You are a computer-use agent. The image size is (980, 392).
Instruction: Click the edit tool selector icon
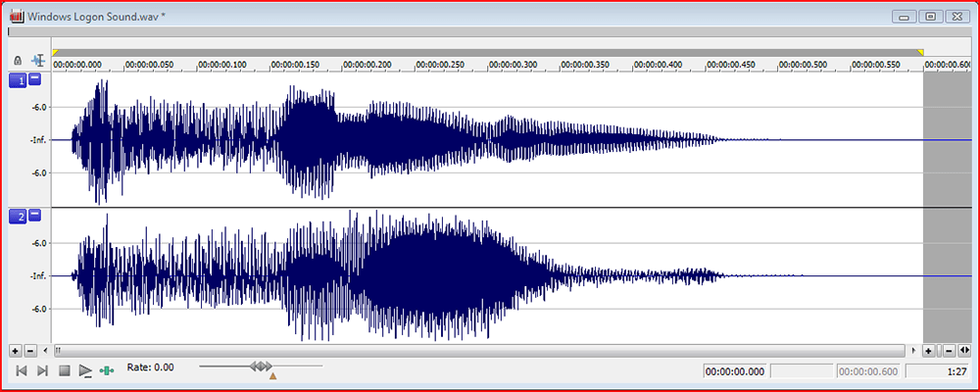(x=38, y=61)
